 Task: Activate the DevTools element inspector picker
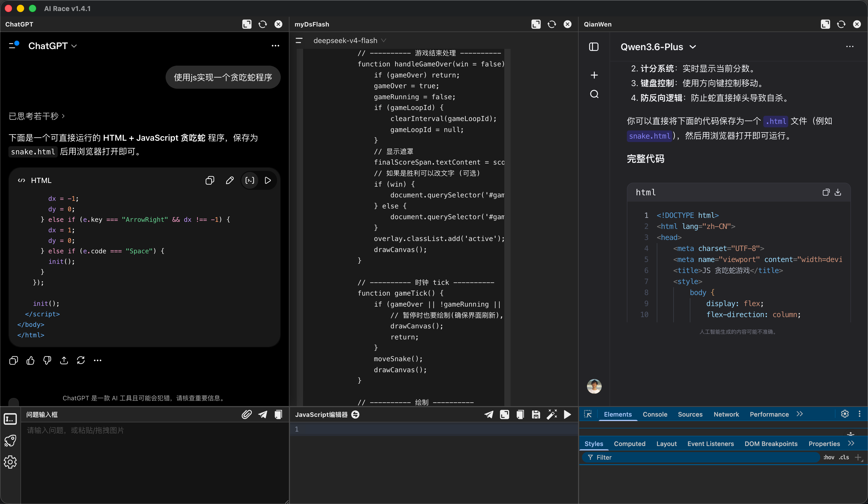pyautogui.click(x=588, y=414)
